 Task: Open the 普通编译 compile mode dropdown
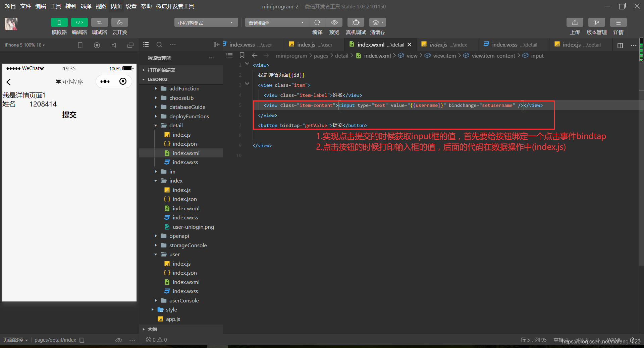click(x=277, y=22)
